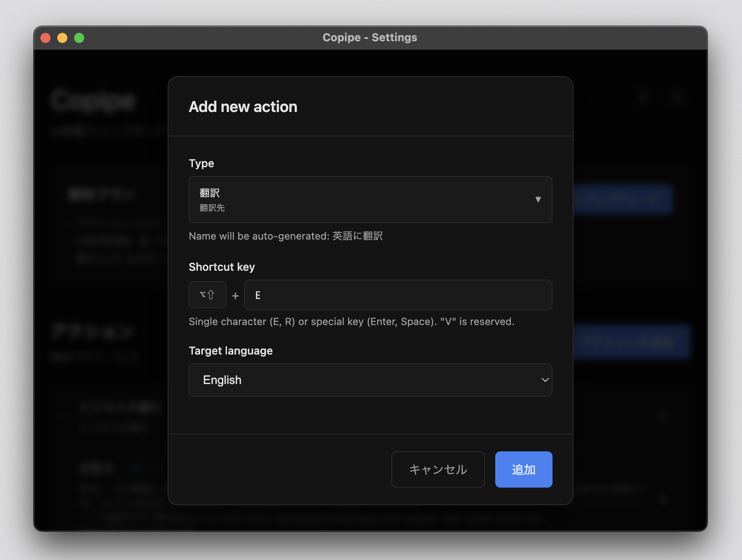Screen dimensions: 742x560
Task: Close the Copipe Settings window
Action: coord(45,38)
